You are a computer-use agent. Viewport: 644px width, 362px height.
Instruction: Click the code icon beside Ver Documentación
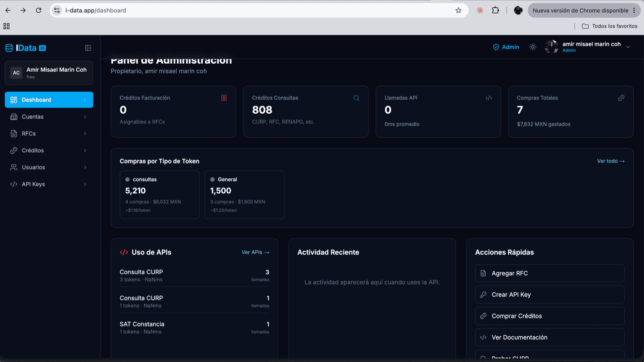(x=483, y=337)
